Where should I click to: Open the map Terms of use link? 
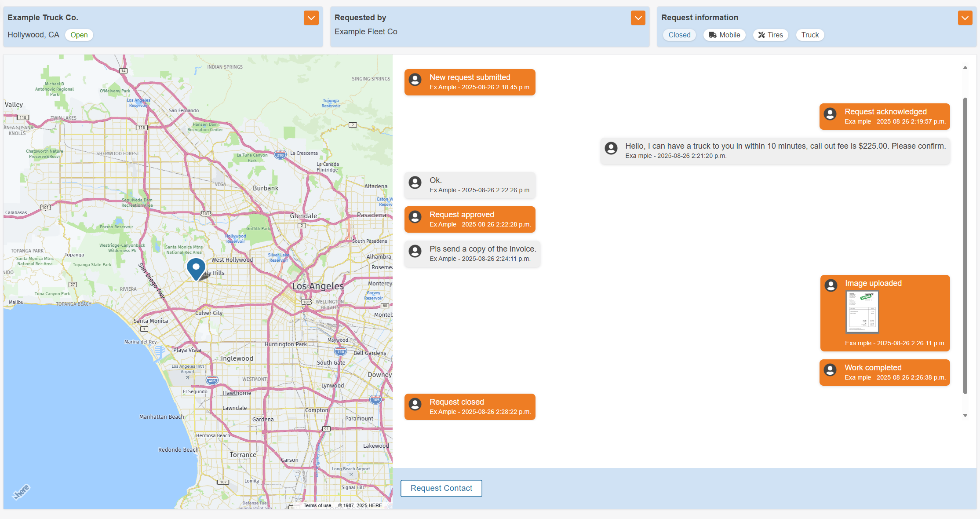[x=317, y=505]
